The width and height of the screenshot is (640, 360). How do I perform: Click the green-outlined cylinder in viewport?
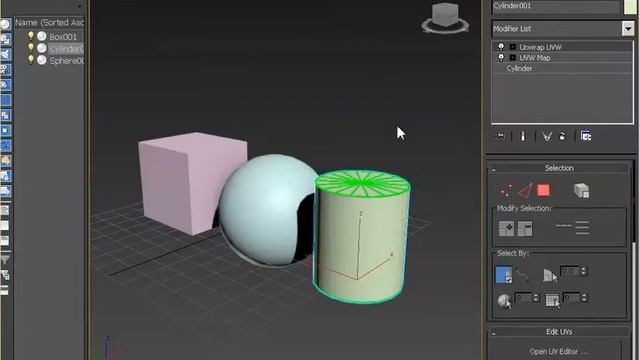coord(361,237)
